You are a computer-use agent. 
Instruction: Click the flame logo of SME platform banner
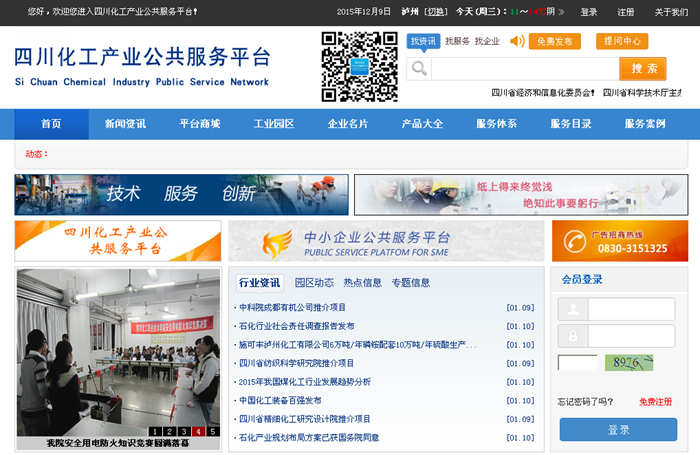278,241
